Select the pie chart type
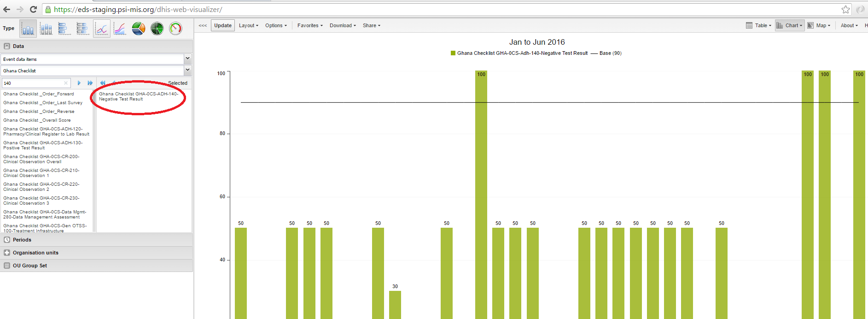This screenshot has height=319, width=868. pyautogui.click(x=139, y=29)
